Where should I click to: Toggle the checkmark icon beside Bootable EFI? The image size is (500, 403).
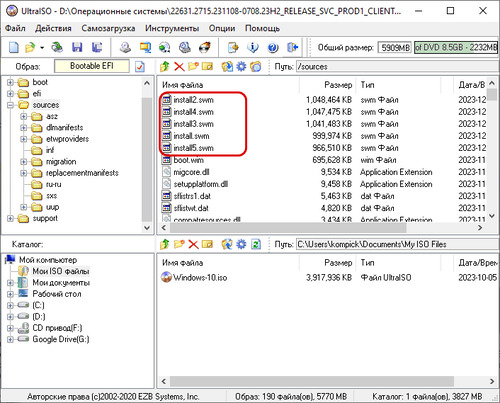(140, 67)
